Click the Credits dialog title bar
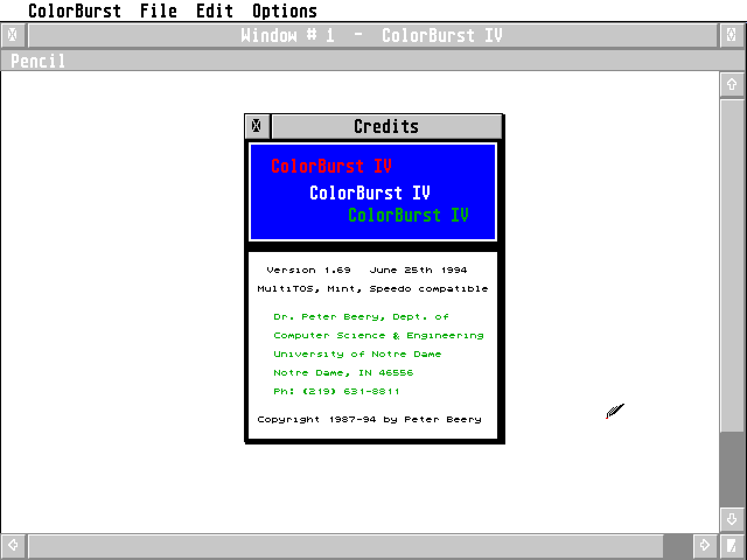The image size is (747, 560). click(x=386, y=127)
